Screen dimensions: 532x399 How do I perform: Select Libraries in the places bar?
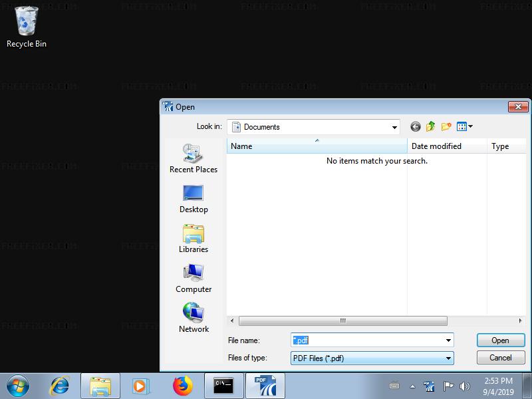point(194,239)
